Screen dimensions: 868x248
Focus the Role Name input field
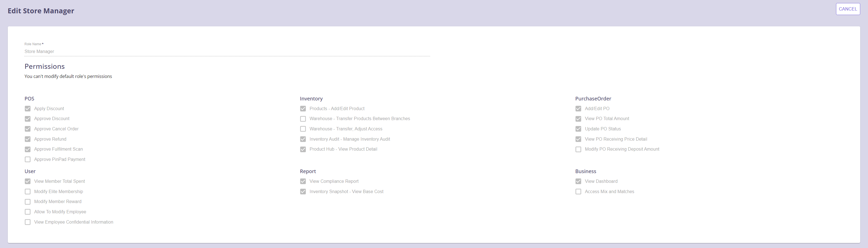click(227, 52)
